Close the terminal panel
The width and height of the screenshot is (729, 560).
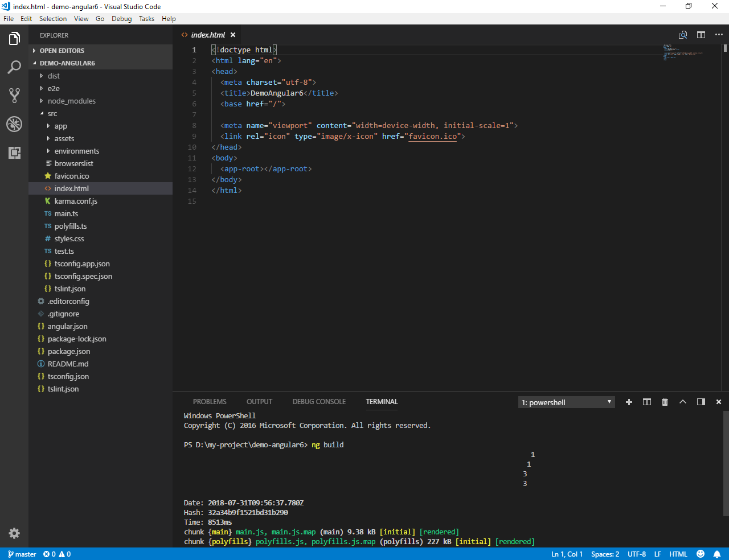tap(719, 402)
